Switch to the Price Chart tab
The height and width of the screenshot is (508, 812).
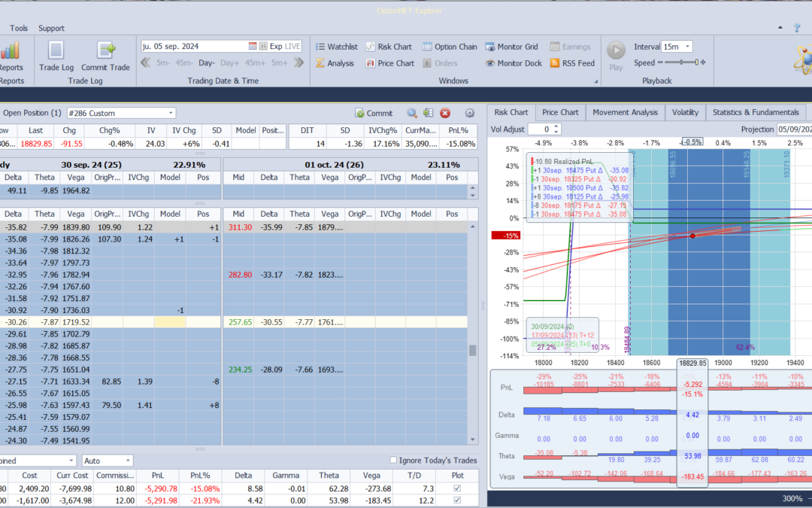tap(560, 112)
